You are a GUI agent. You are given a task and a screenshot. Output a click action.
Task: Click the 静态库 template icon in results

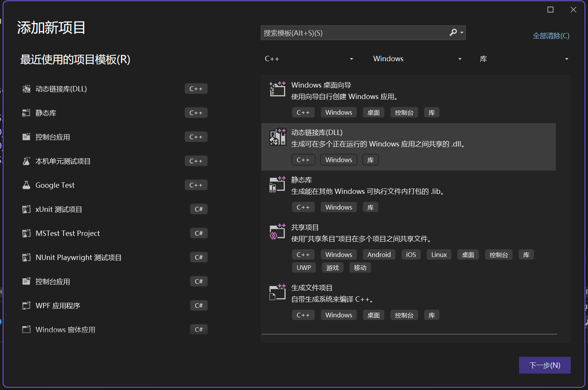tap(278, 184)
